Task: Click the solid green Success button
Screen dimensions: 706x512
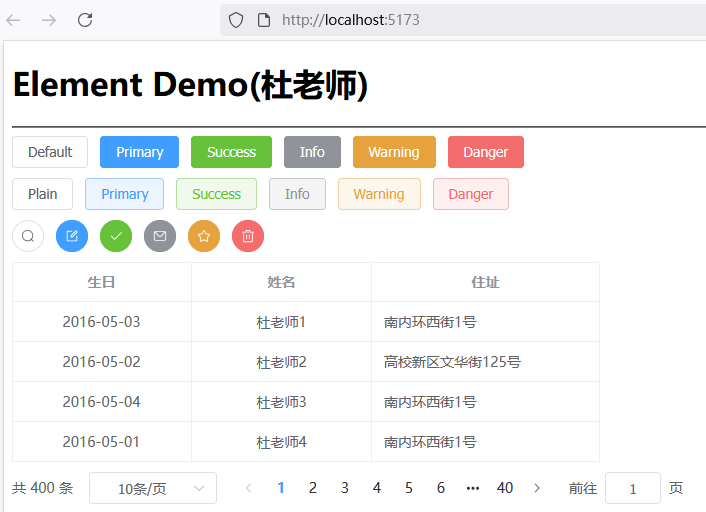Action: pyautogui.click(x=231, y=152)
